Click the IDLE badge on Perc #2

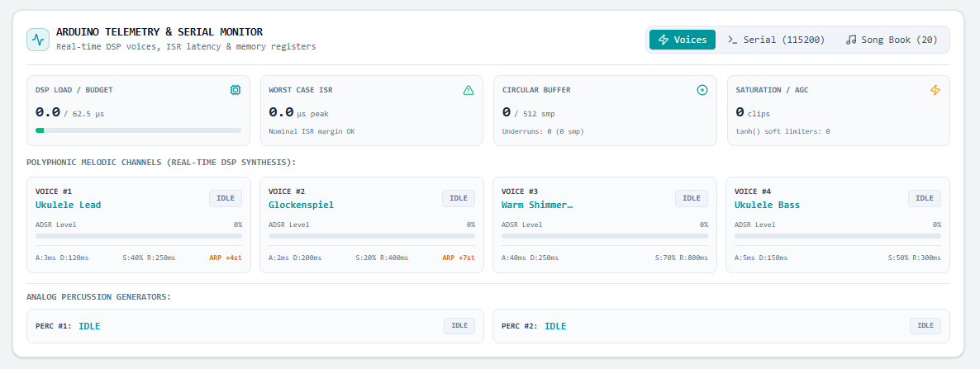pyautogui.click(x=925, y=326)
